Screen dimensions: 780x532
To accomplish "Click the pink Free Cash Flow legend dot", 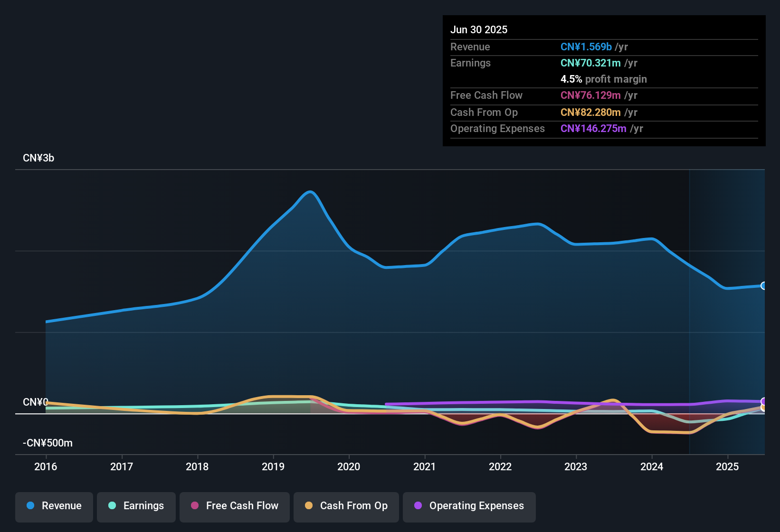I will point(195,505).
